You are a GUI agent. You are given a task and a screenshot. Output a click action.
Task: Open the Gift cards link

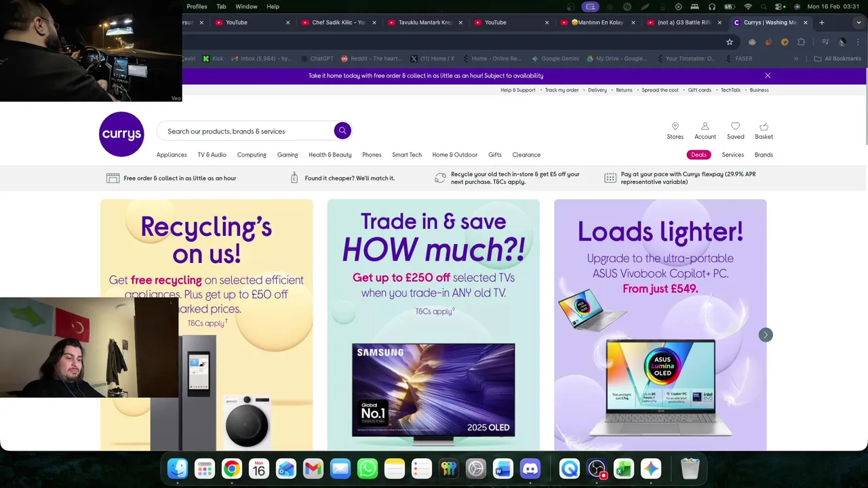pyautogui.click(x=700, y=90)
